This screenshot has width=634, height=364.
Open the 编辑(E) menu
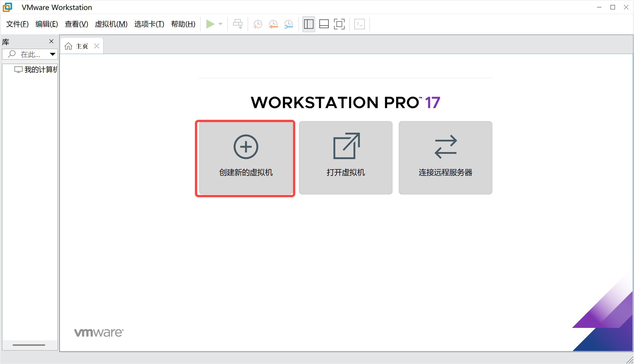click(47, 24)
